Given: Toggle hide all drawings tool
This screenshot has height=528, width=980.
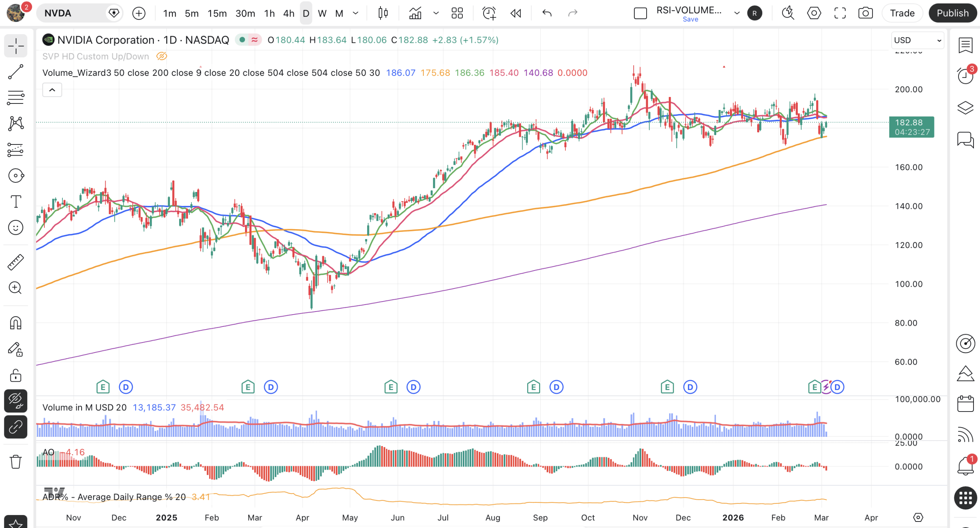Looking at the screenshot, I should click(16, 401).
